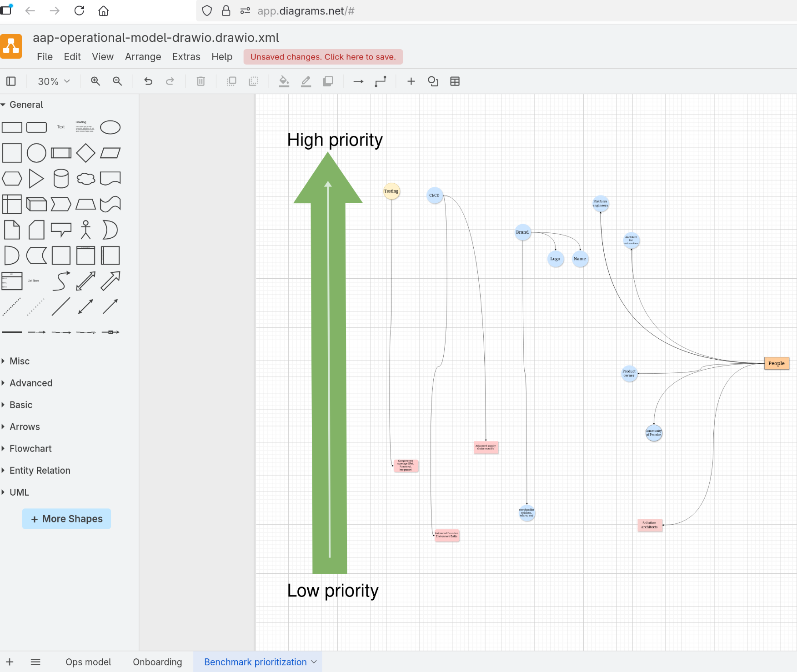
Task: Collapse the General shapes section
Action: point(26,105)
